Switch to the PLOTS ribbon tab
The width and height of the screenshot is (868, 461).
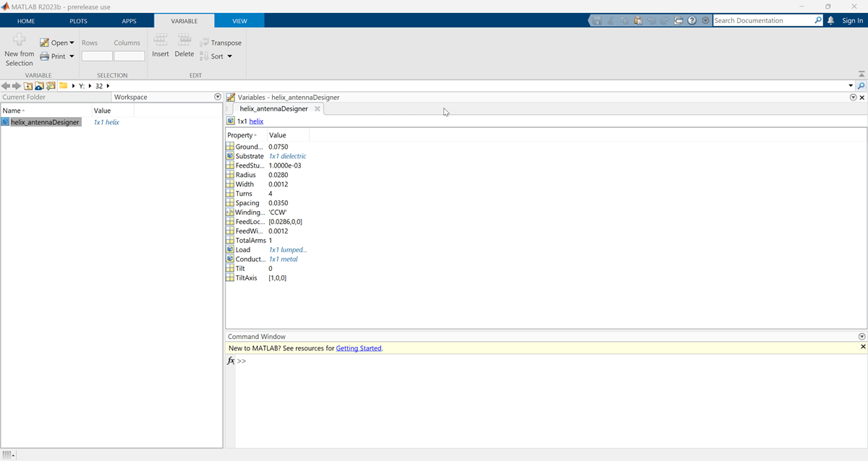click(78, 21)
